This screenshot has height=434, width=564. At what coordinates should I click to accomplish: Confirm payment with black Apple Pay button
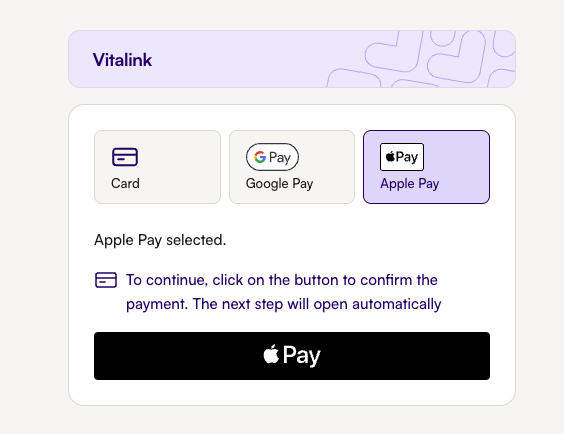click(x=292, y=356)
